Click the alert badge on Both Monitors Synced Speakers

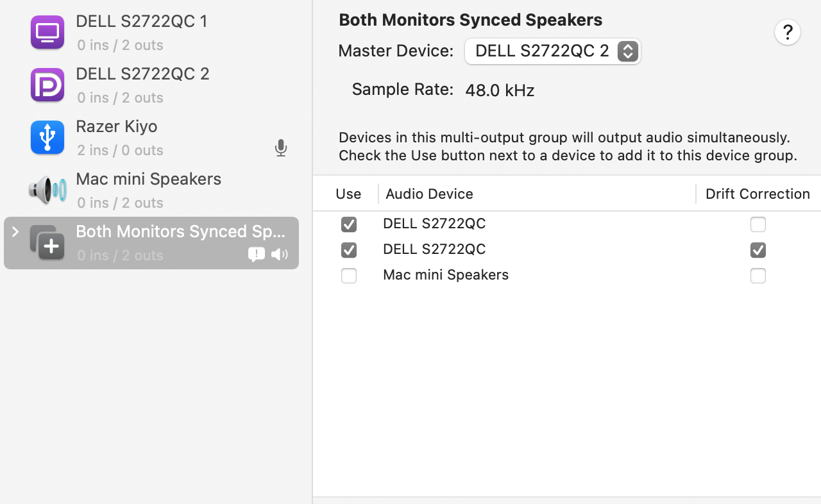pos(257,255)
